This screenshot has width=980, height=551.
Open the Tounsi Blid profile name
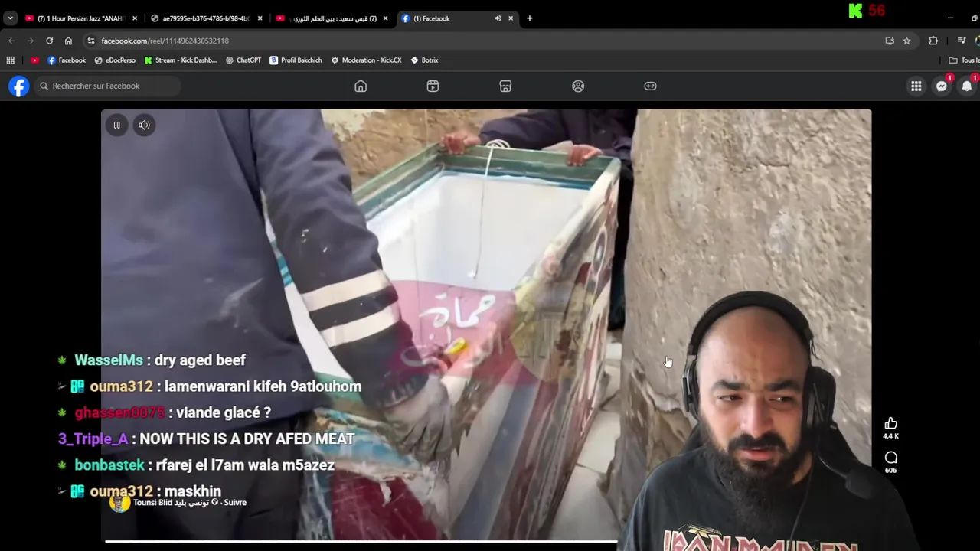point(171,503)
